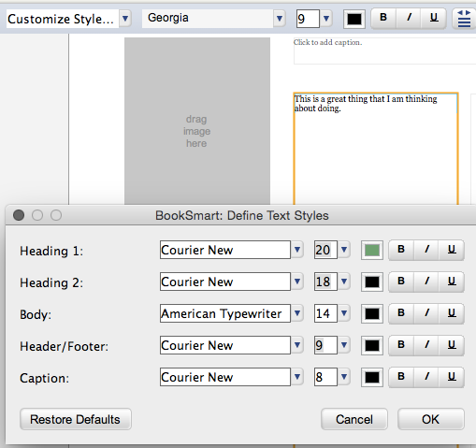Open the Customize Style dropdown
476x448 pixels.
[125, 19]
